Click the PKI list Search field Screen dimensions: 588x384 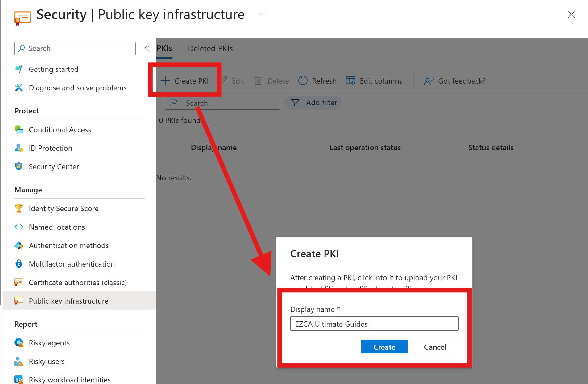222,103
